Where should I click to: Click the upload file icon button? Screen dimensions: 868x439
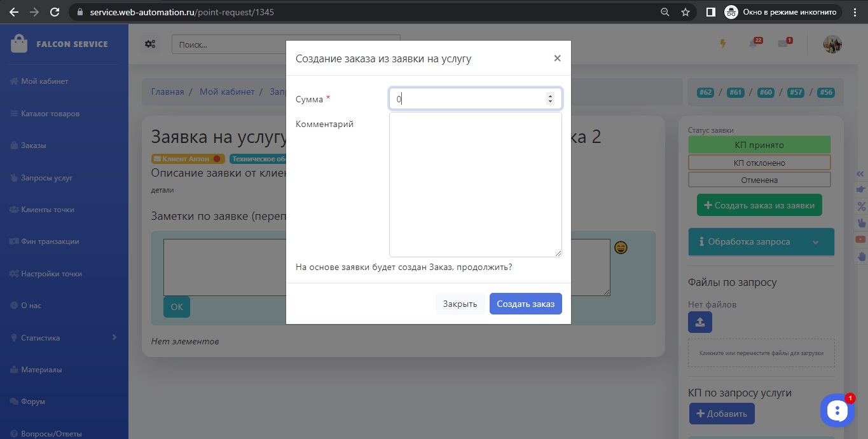700,322
